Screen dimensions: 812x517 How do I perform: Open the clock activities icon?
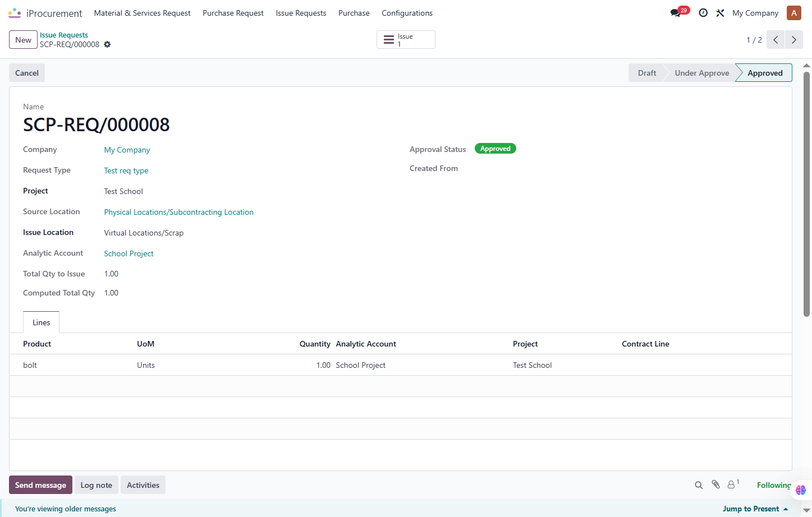coord(703,13)
